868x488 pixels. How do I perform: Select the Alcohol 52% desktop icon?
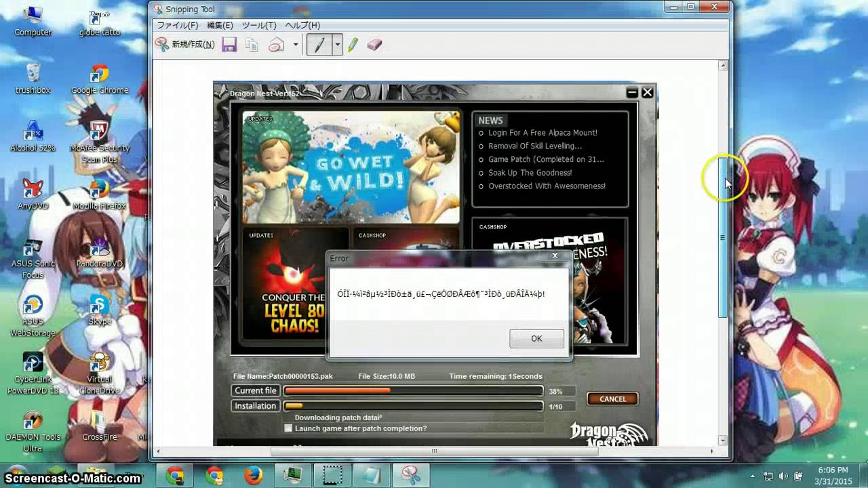[33, 136]
